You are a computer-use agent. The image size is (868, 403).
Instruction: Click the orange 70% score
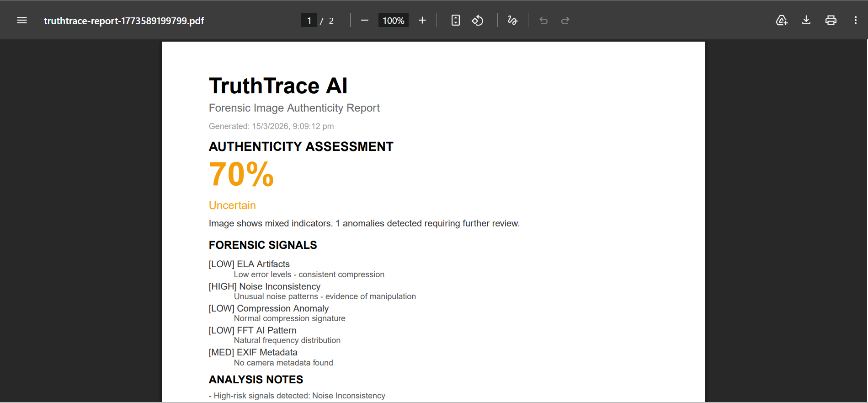241,174
